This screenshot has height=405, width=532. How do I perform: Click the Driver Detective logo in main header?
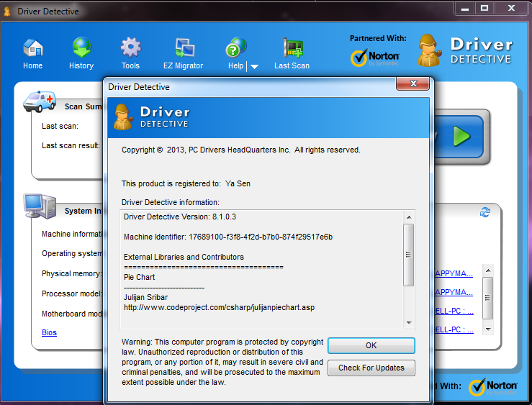pyautogui.click(x=465, y=50)
